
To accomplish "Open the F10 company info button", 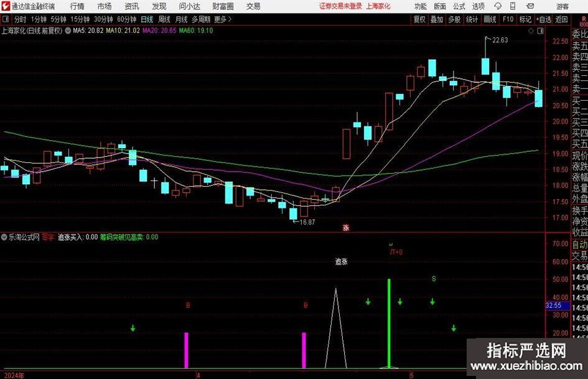I will click(x=508, y=19).
